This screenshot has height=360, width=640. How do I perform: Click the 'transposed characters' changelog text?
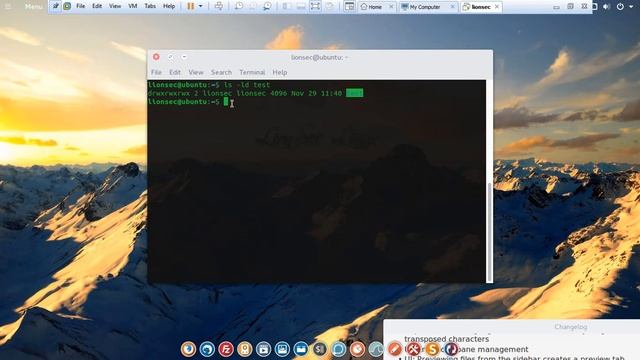coord(447,339)
